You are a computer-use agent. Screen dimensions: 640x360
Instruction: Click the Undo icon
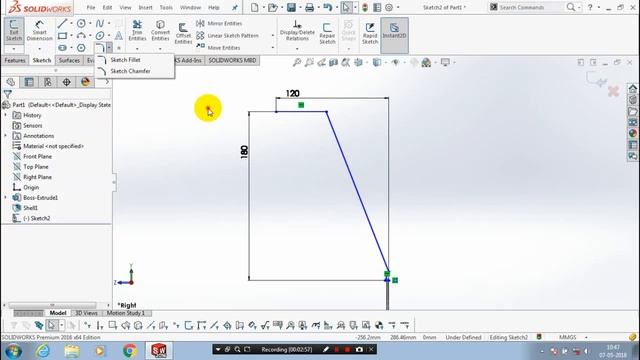(327, 7)
